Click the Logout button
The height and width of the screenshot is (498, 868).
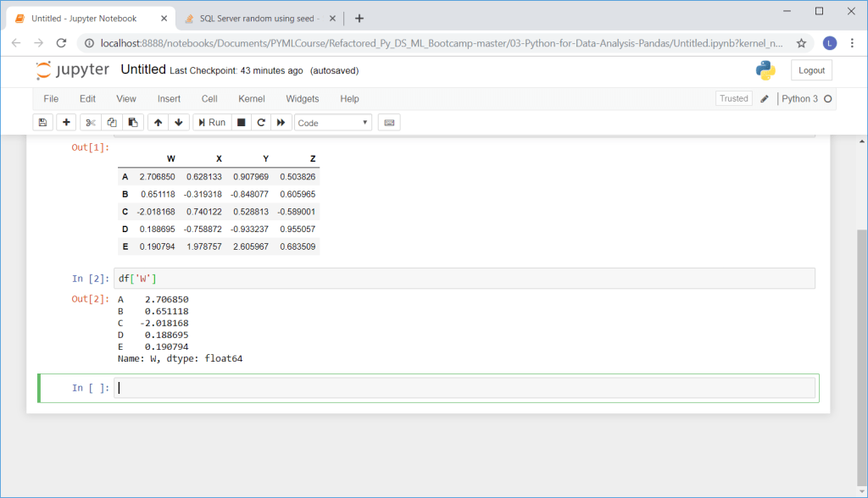[x=811, y=70]
